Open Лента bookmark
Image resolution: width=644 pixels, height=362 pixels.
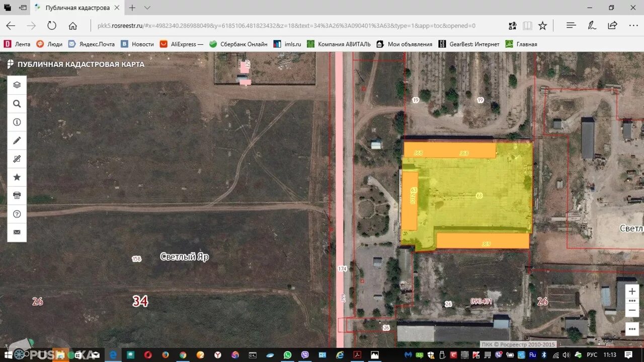click(17, 44)
